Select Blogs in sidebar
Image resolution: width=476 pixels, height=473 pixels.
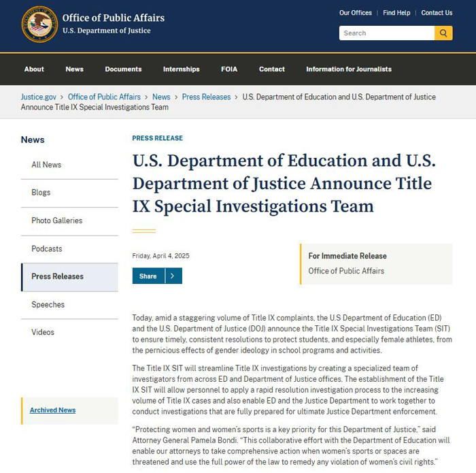pyautogui.click(x=69, y=193)
